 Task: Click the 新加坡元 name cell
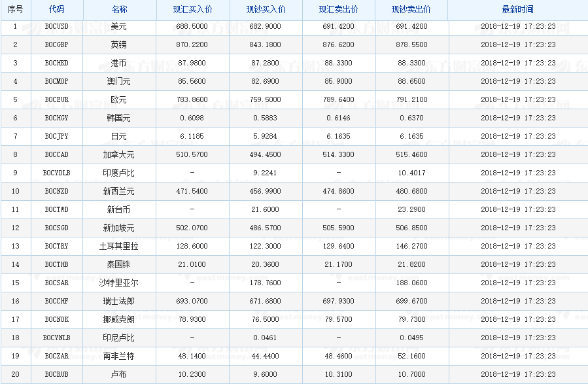point(119,228)
